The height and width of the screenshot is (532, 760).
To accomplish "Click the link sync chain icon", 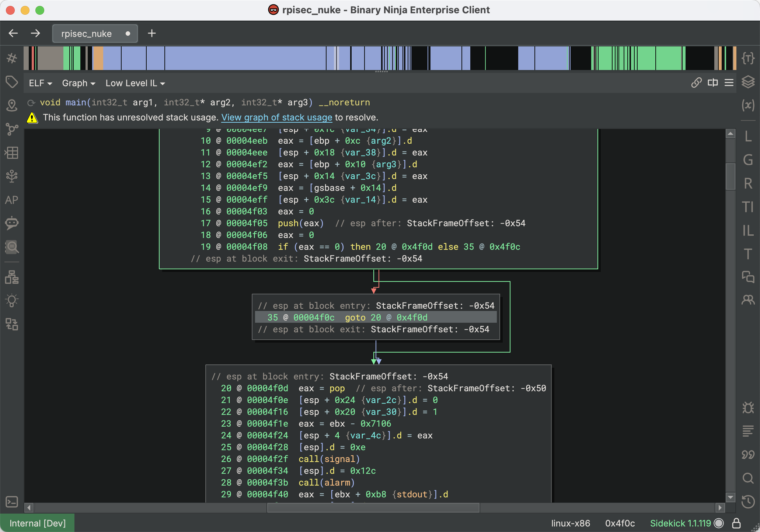I will coord(696,83).
